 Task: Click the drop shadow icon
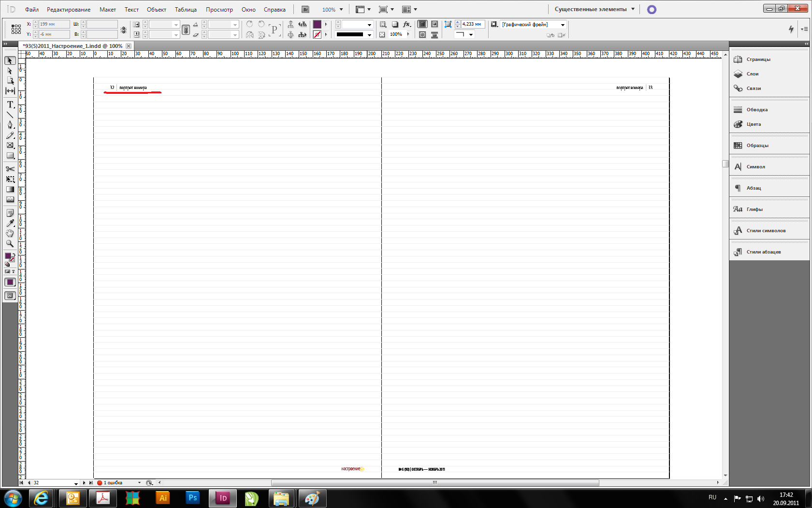pos(395,24)
